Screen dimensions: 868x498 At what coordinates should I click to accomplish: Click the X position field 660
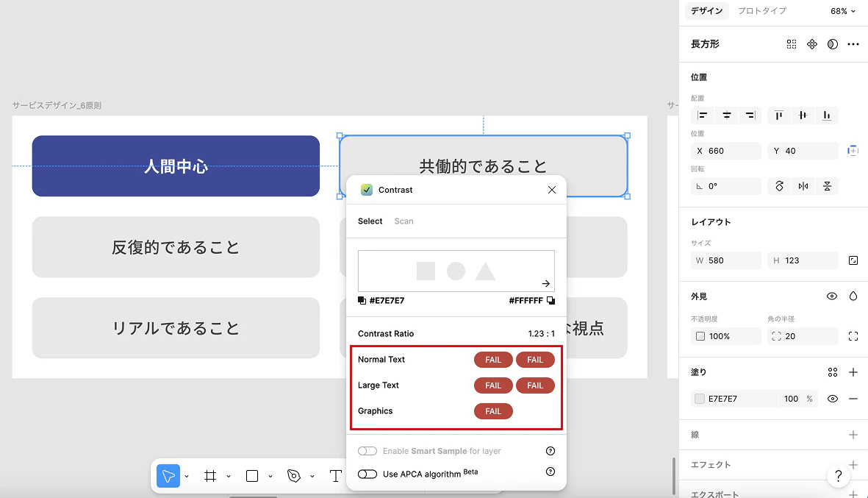point(726,151)
